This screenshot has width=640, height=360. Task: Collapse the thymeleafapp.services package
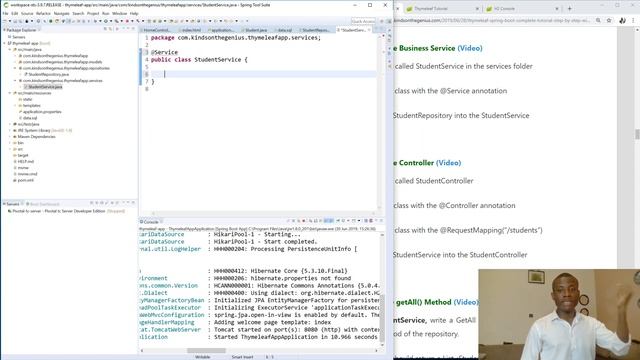point(16,80)
